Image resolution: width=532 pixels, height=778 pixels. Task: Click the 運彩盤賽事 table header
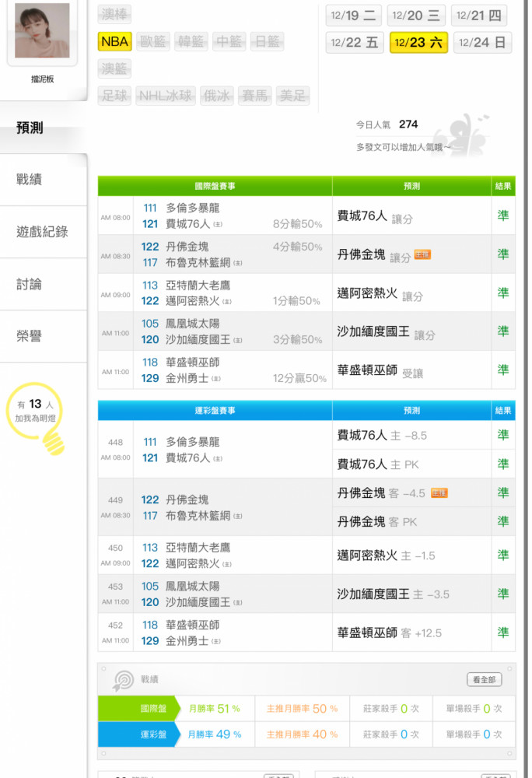[215, 410]
